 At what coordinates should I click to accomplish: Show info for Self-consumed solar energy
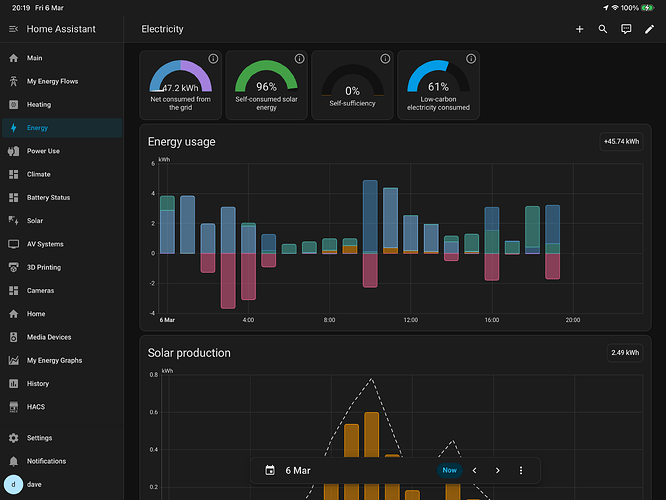[299, 59]
